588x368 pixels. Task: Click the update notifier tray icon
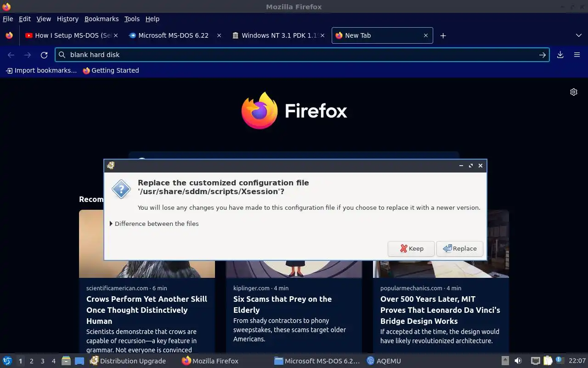coord(560,361)
